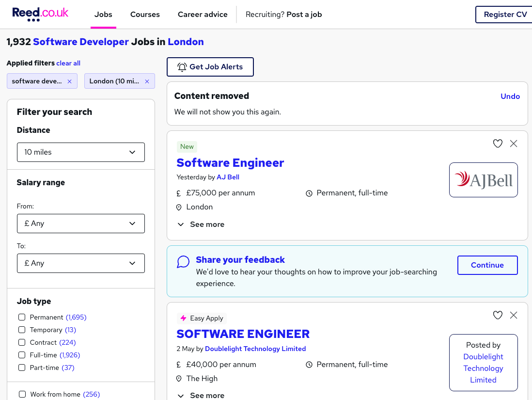Viewport: 532px width, 400px height.
Task: Click the location pin icon beside The High
Action: click(179, 379)
